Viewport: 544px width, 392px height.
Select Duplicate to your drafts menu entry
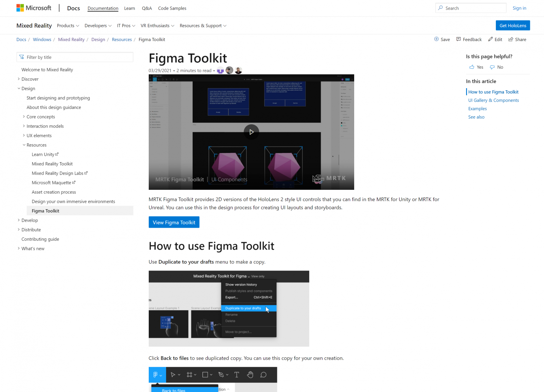pyautogui.click(x=243, y=308)
